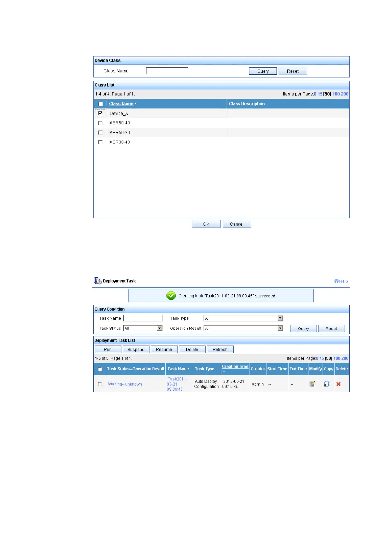Viewport: 392px width, 533px height.
Task: Set Class List items per page to 100
Action: tap(336, 94)
